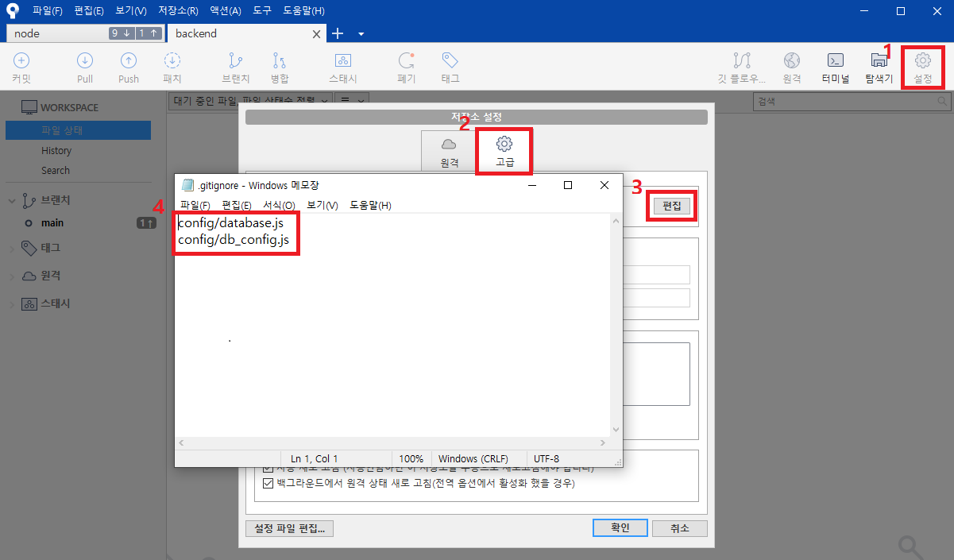Click the Discard (폐기) toolbar icon
This screenshot has width=954, height=560.
pyautogui.click(x=407, y=61)
